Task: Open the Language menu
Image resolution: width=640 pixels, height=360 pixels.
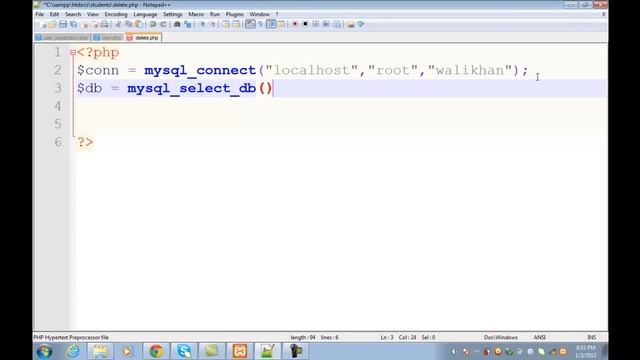Action: [x=145, y=14]
